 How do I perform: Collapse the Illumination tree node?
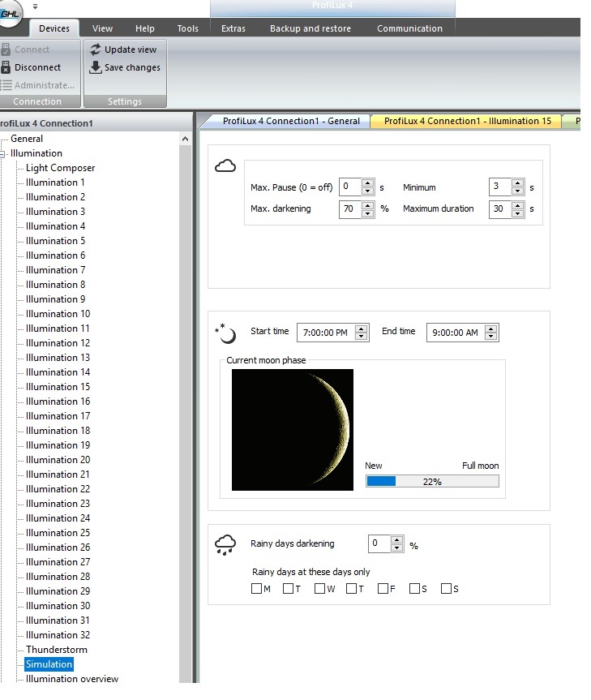2,154
